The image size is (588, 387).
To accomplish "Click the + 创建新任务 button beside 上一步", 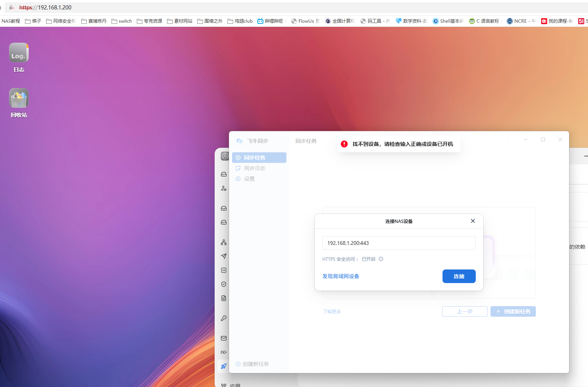I will point(513,311).
